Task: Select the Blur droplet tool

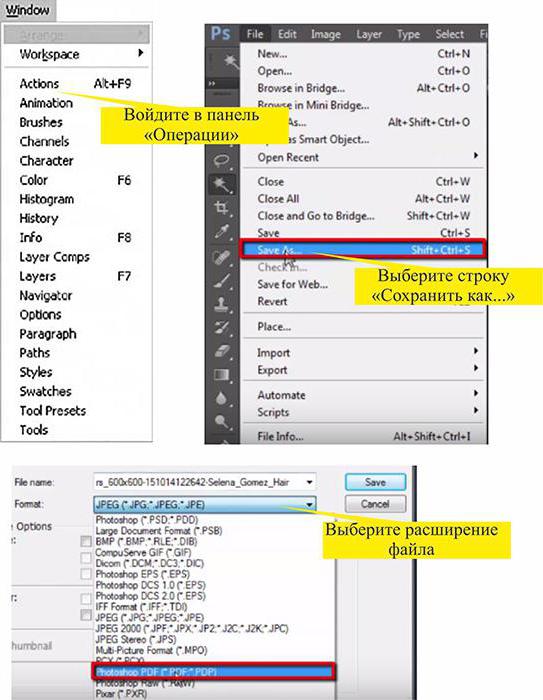Action: coord(222,398)
